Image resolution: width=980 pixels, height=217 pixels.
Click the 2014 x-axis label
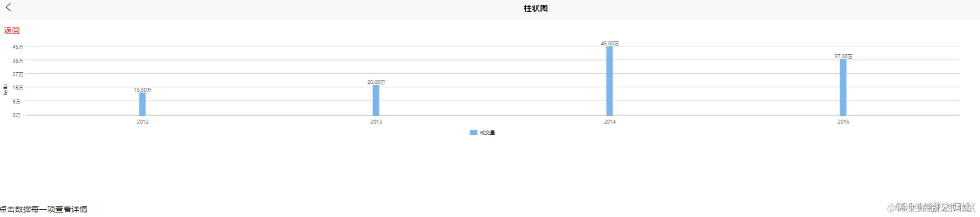pyautogui.click(x=610, y=121)
